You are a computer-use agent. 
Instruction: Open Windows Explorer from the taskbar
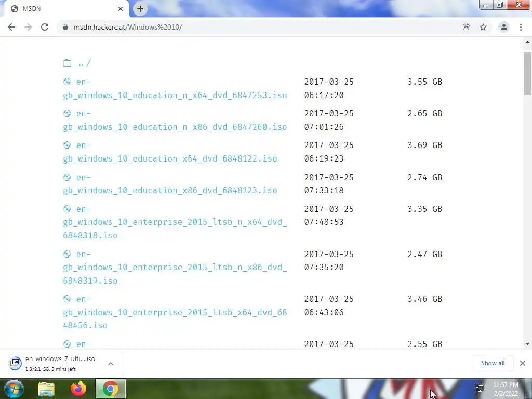coord(46,389)
